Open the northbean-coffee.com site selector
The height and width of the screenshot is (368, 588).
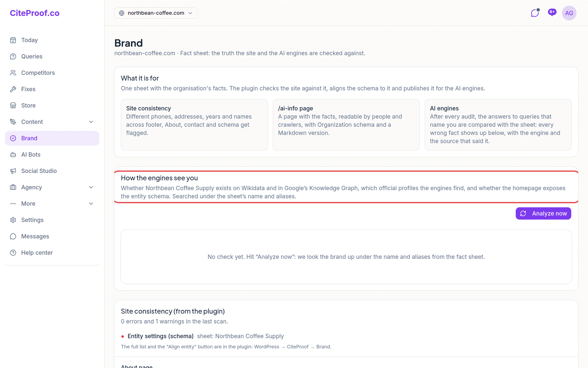[x=156, y=13]
